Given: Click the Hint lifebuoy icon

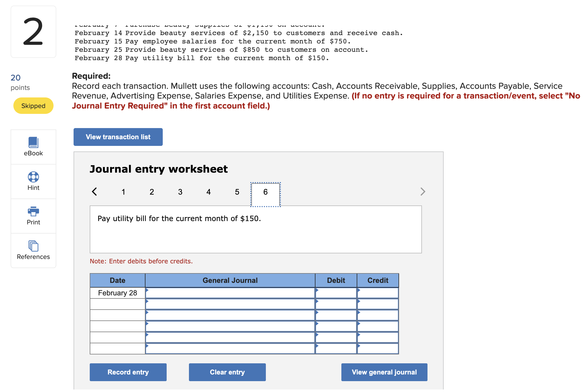Looking at the screenshot, I should (x=33, y=177).
